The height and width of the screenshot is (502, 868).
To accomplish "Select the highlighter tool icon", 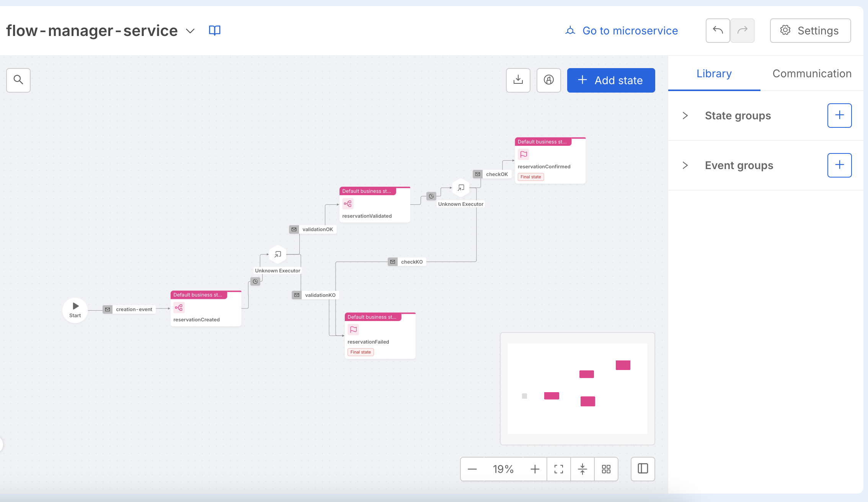I will coord(548,80).
